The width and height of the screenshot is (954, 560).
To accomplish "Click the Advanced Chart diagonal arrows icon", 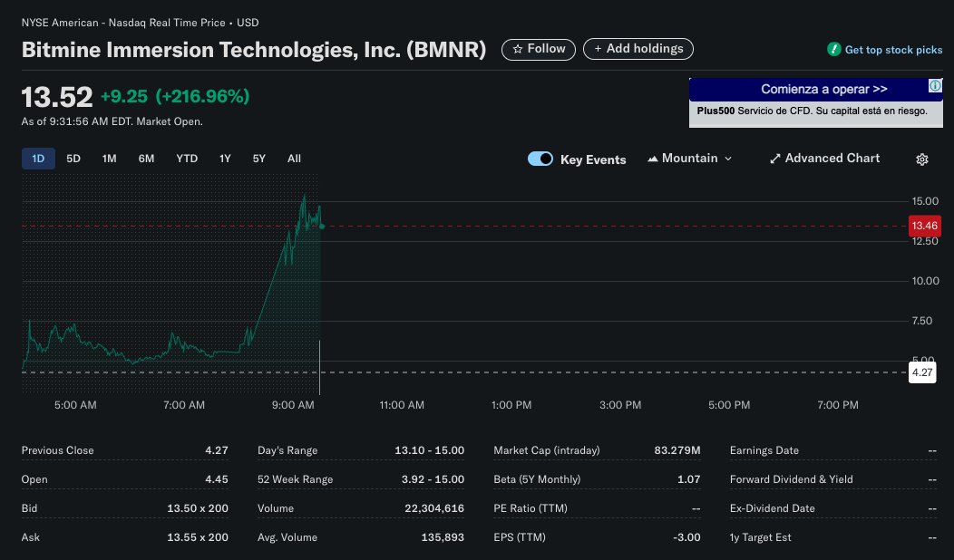I will (x=774, y=158).
